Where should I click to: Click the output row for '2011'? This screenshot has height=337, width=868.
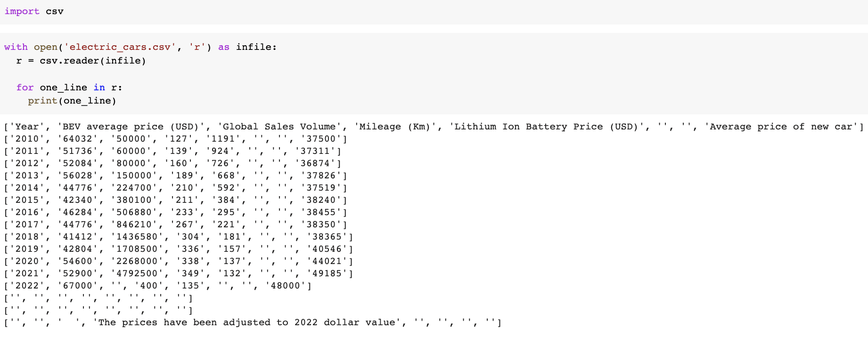click(172, 151)
